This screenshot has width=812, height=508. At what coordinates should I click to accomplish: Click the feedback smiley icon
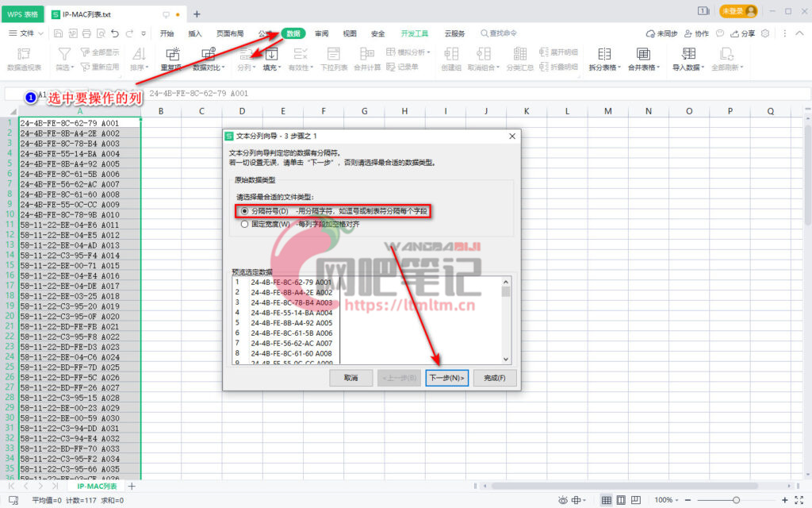coord(720,33)
